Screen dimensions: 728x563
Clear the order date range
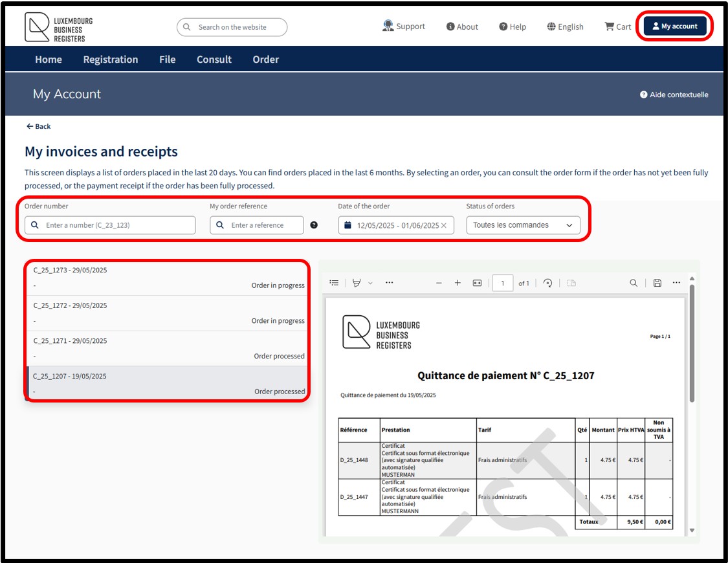point(444,226)
